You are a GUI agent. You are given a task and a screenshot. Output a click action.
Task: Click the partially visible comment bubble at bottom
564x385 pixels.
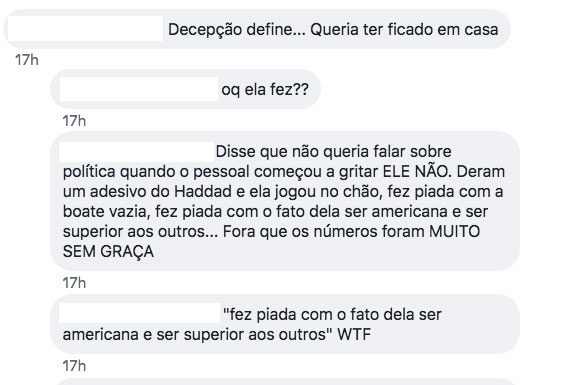click(285, 382)
